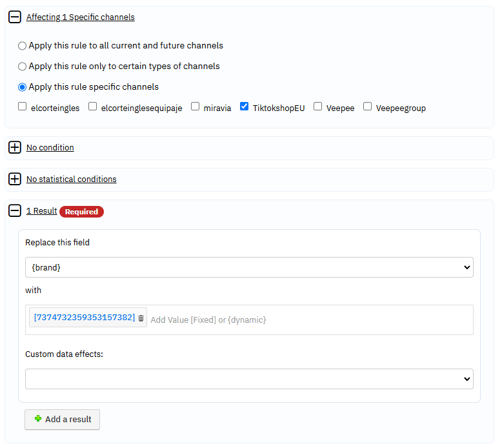This screenshot has height=448, width=502.
Task: Uncheck the TiktokshopEU channel checkbox
Action: pyautogui.click(x=244, y=107)
